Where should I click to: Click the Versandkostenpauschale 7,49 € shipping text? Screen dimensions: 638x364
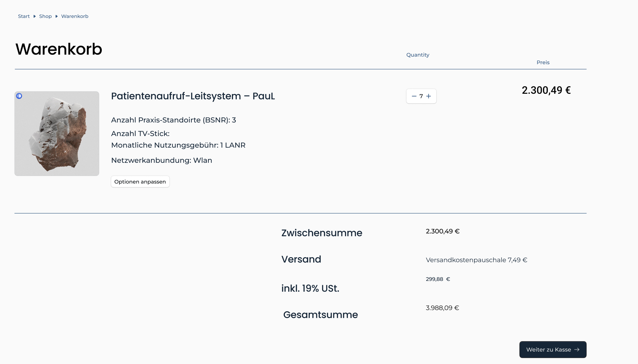pos(477,260)
